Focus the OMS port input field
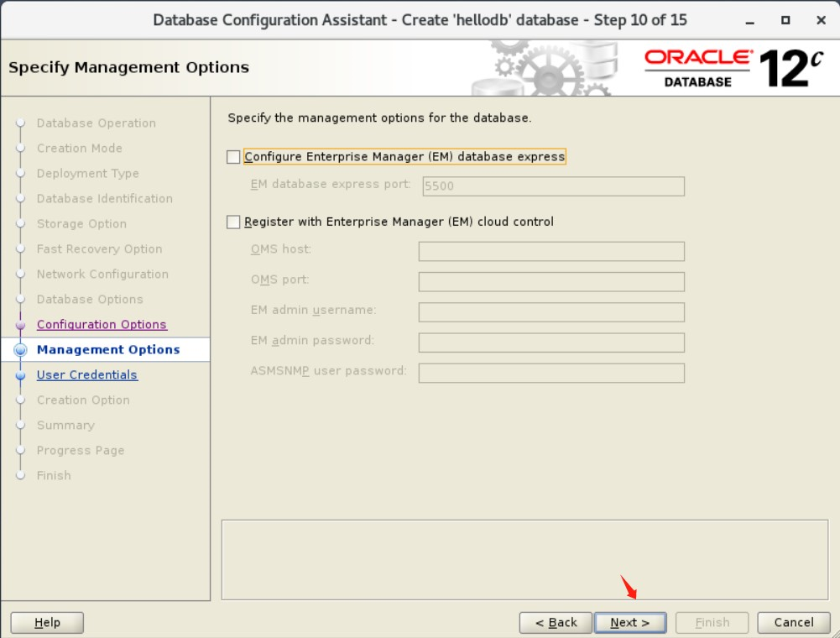Screen dimensions: 840x638 point(551,281)
